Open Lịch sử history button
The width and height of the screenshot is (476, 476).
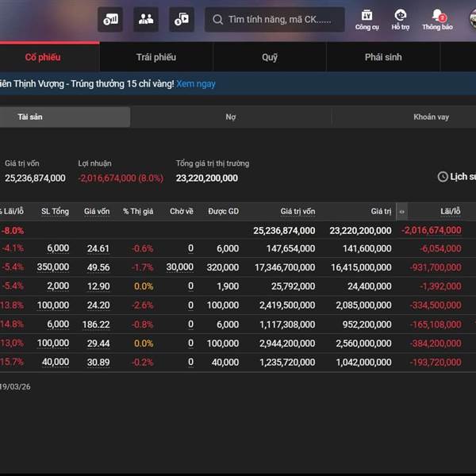[x=458, y=177]
